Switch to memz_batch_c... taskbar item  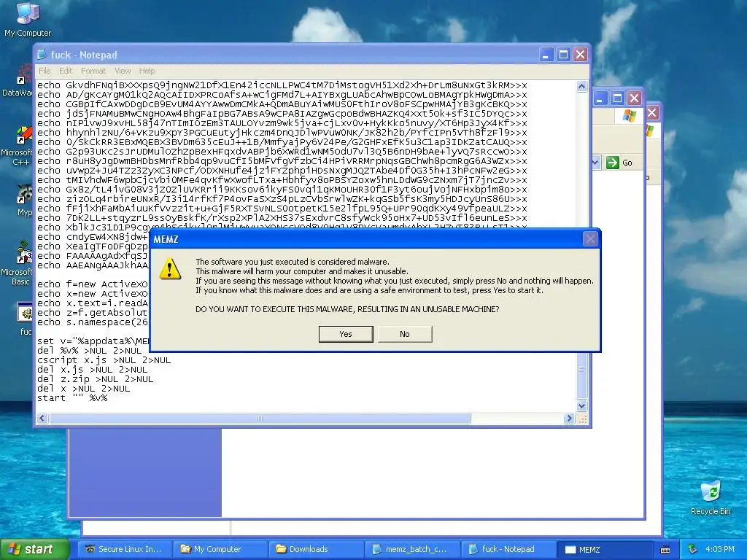pos(411,549)
